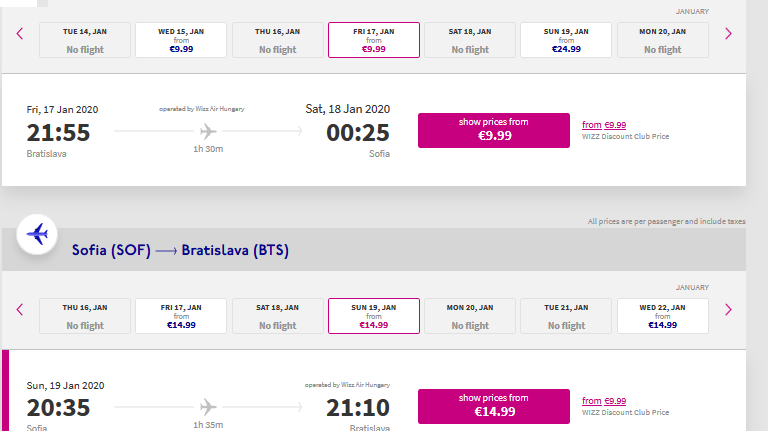The width and height of the screenshot is (768, 431).
Task: Click the outbound flight 21:55 Bratislava card
Action: point(374,130)
